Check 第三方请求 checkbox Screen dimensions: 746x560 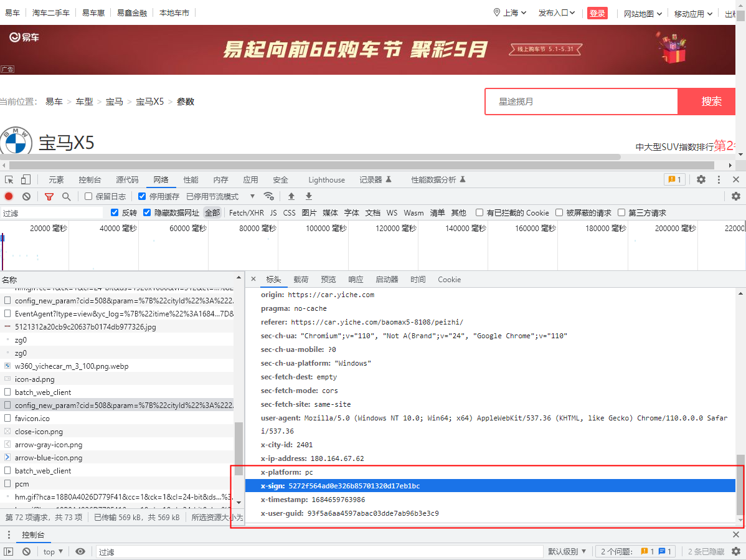(621, 212)
